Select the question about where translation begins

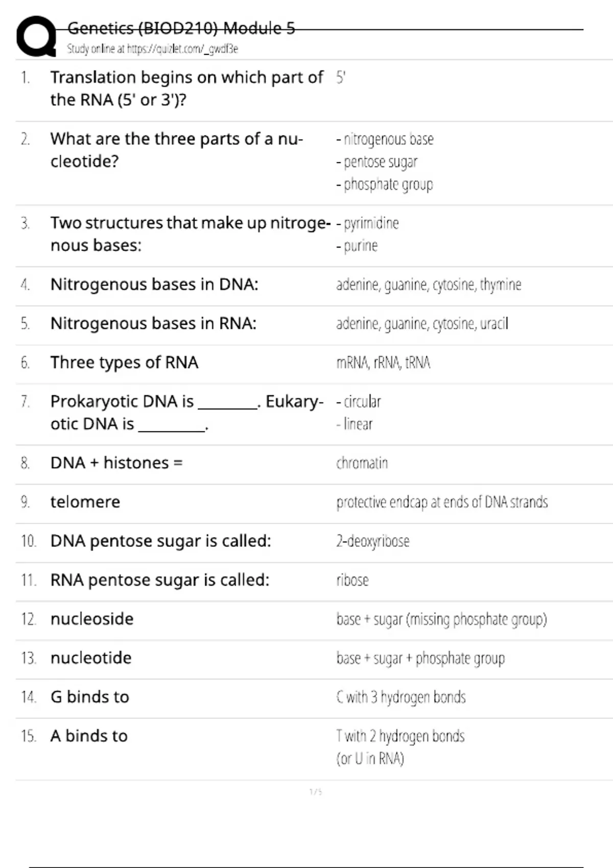pyautogui.click(x=186, y=88)
